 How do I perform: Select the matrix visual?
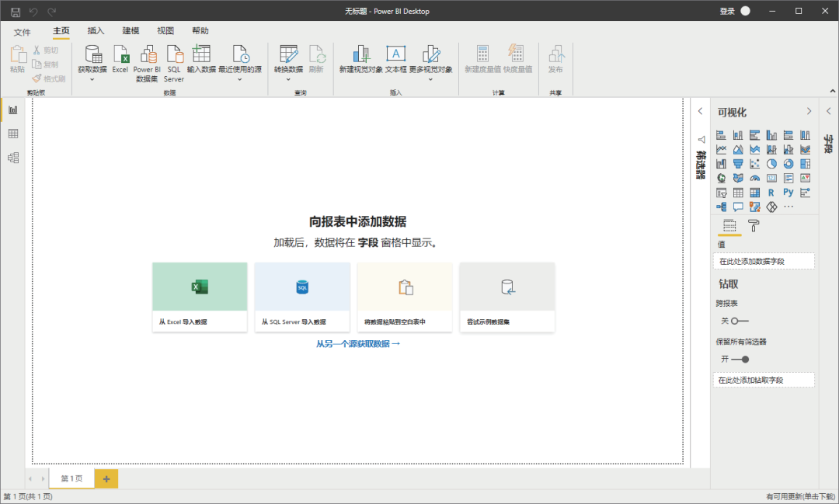pyautogui.click(x=754, y=193)
